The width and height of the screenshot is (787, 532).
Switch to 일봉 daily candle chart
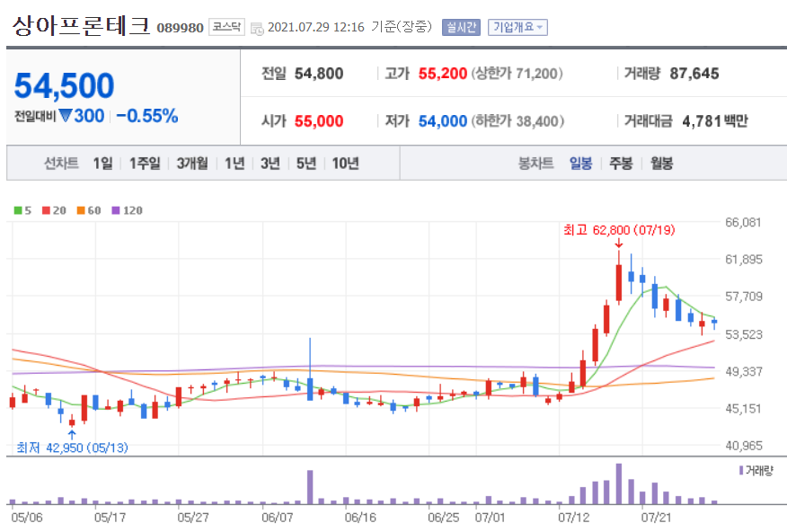(x=580, y=164)
